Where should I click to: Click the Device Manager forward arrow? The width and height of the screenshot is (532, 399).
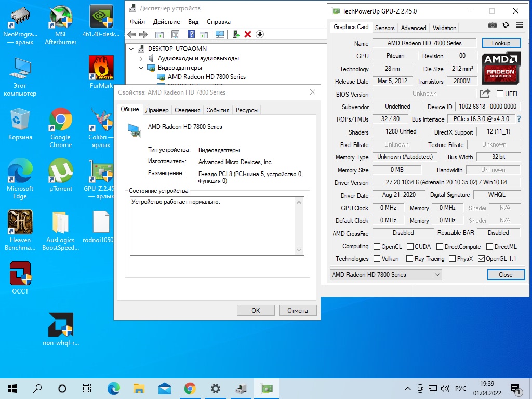[x=143, y=34]
